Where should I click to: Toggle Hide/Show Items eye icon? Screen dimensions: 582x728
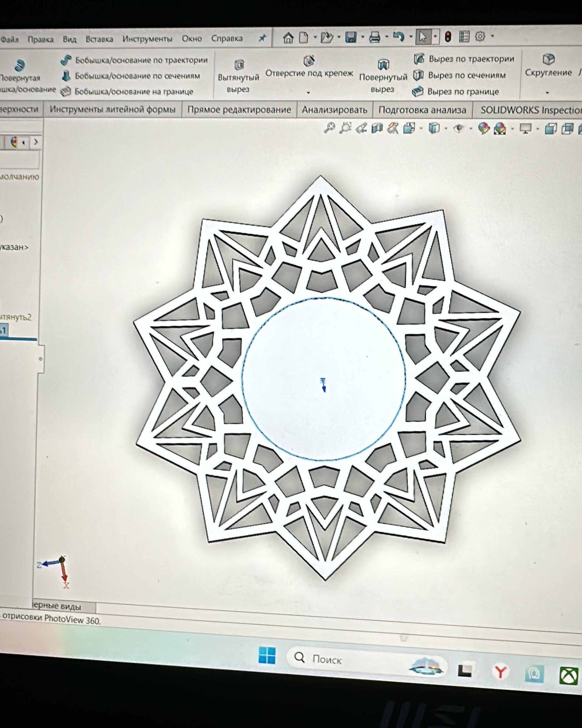pos(459,129)
